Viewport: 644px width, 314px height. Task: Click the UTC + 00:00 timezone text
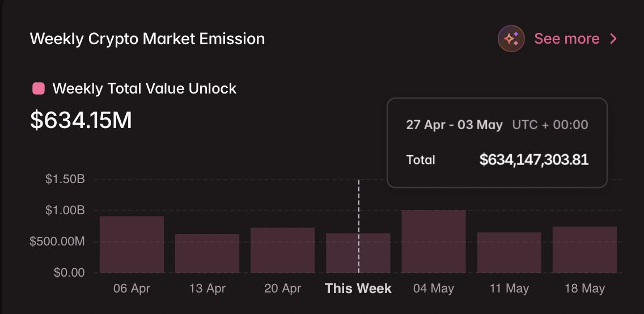pos(550,125)
